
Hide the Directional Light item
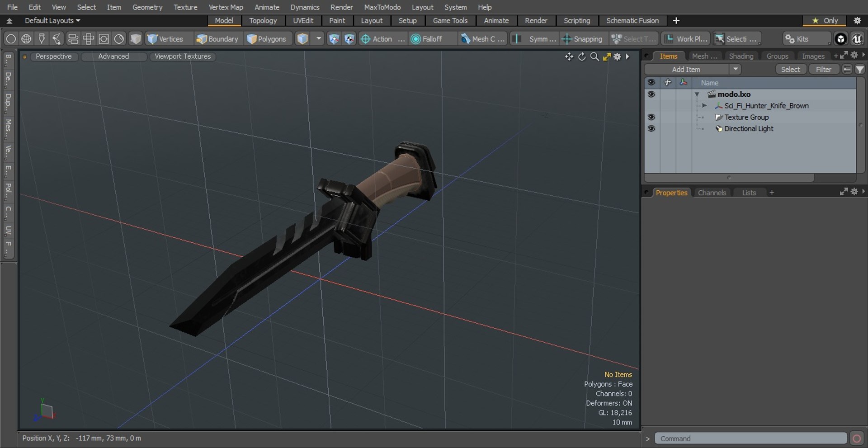pyautogui.click(x=651, y=129)
